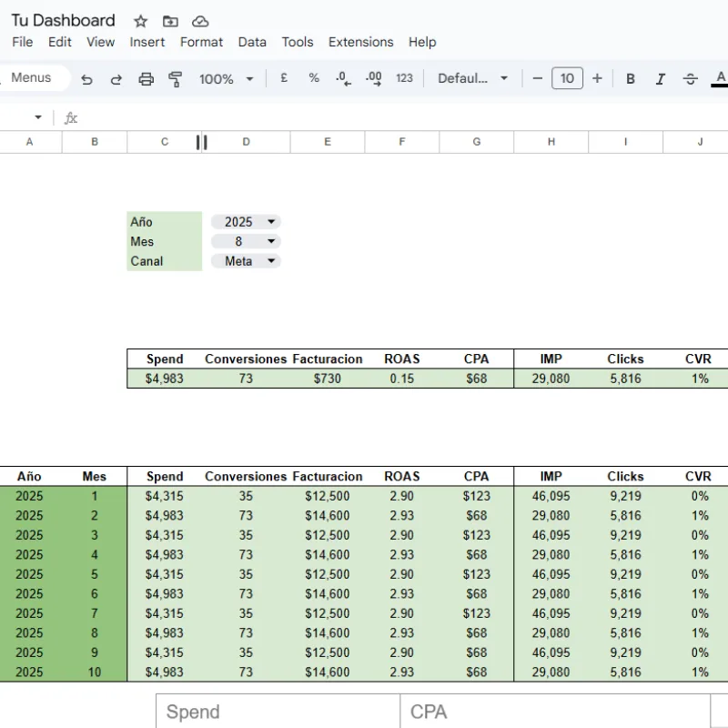Expand the 100% zoom dropdown
728x728 pixels.
(x=226, y=79)
